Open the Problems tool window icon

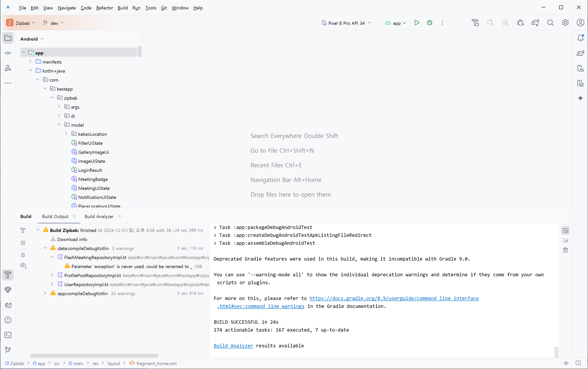point(8,320)
